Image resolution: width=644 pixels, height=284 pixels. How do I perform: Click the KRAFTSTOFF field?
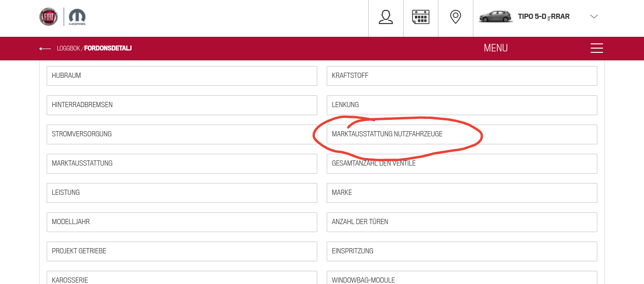click(x=462, y=76)
